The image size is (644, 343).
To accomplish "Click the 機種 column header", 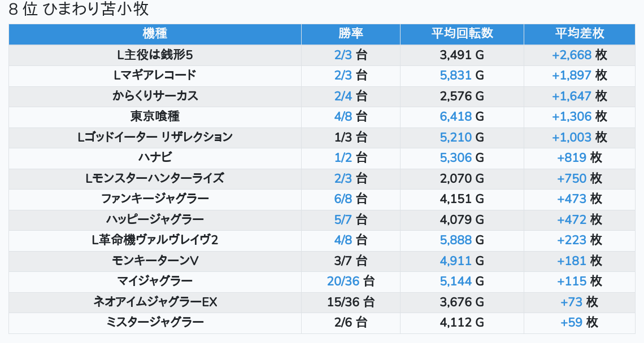I will tap(155, 34).
